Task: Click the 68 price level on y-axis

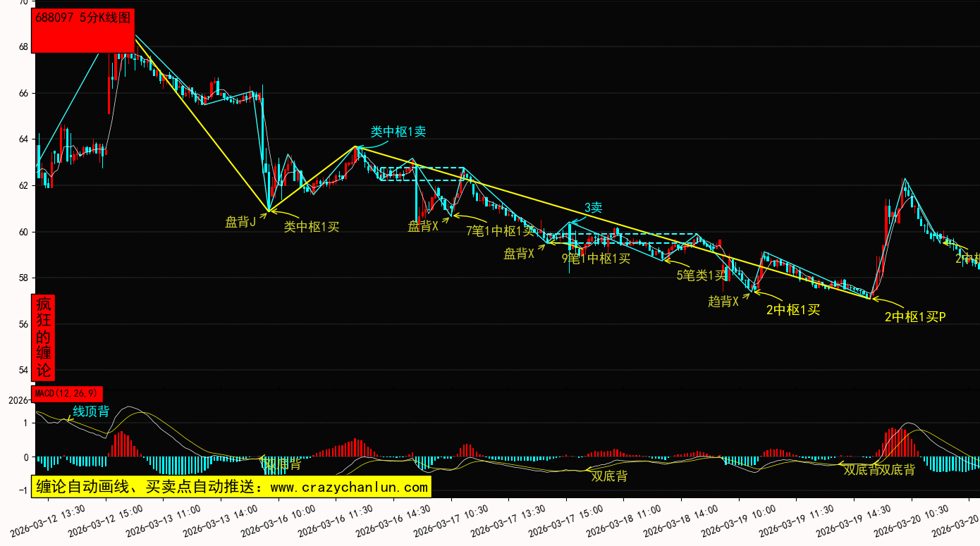Action: (23, 47)
